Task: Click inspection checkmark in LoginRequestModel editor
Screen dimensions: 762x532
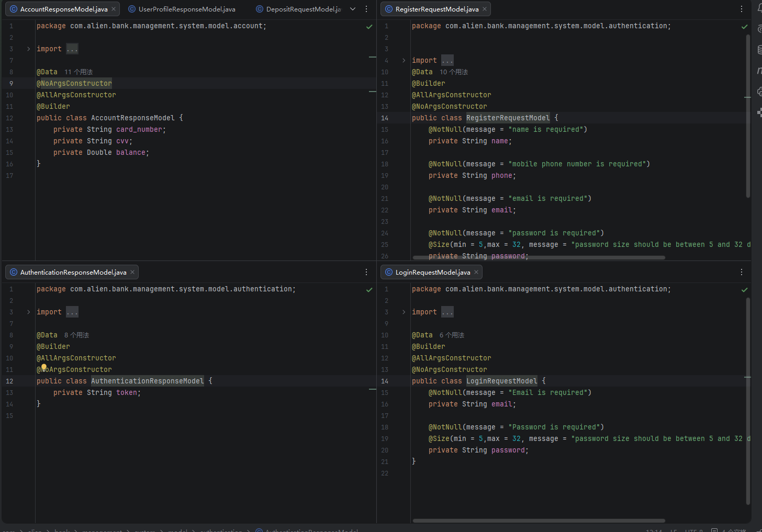Action: pos(745,290)
